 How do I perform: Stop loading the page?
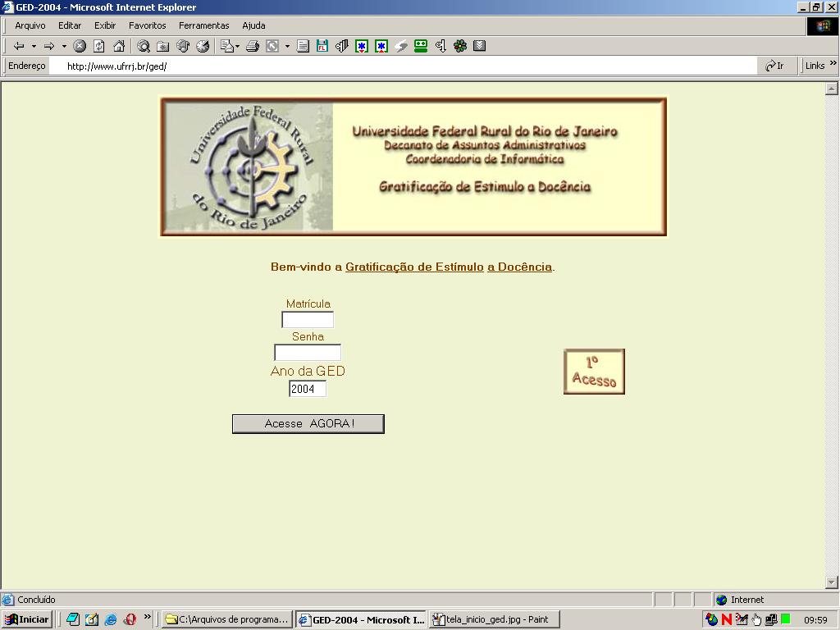pyautogui.click(x=80, y=46)
